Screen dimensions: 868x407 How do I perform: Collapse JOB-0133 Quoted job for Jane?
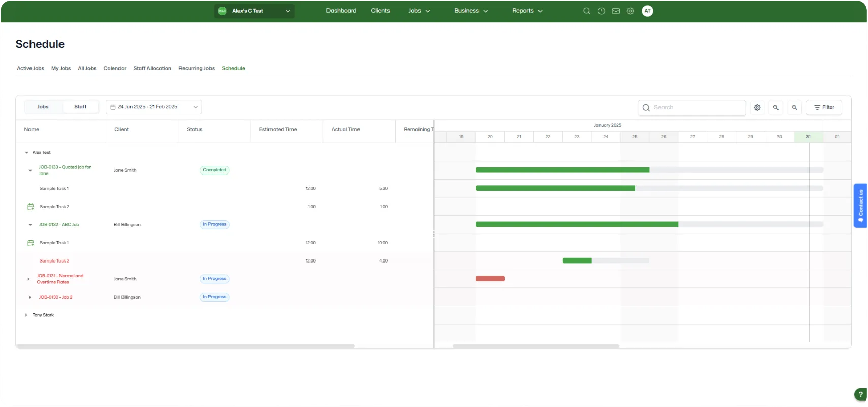click(30, 170)
